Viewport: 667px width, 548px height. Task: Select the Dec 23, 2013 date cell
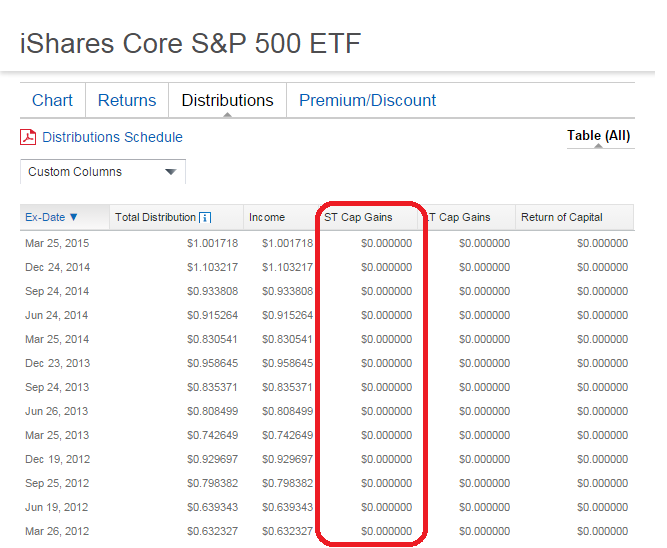57,363
